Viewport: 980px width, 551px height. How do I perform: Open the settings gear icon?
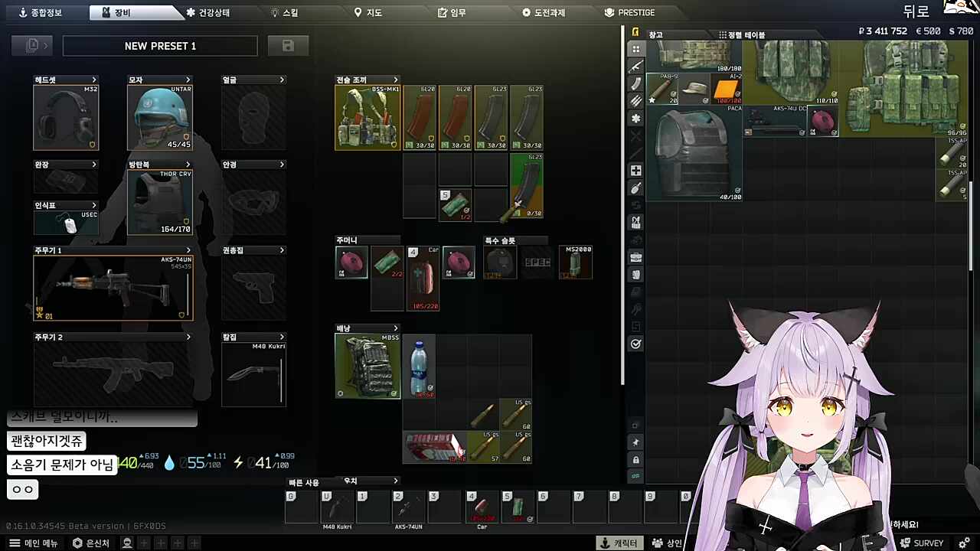[x=964, y=543]
